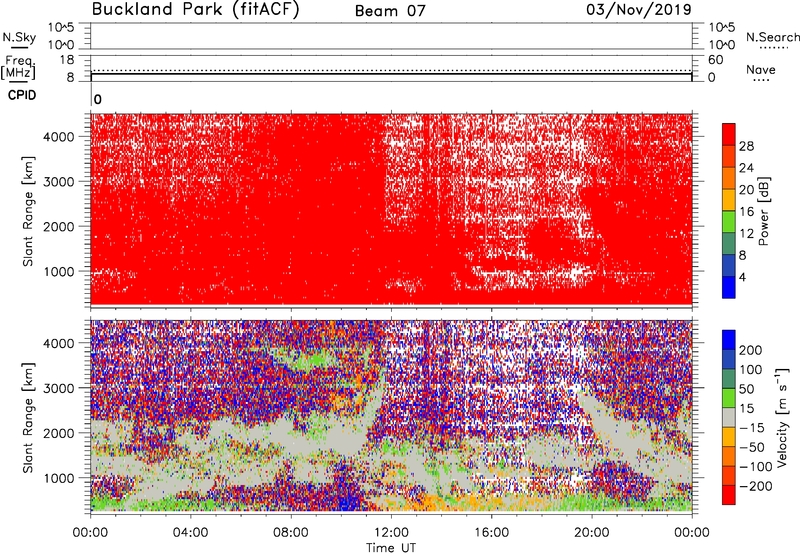The height and width of the screenshot is (554, 800).
Task: Click the '04:00' time tick label
Action: pos(190,533)
